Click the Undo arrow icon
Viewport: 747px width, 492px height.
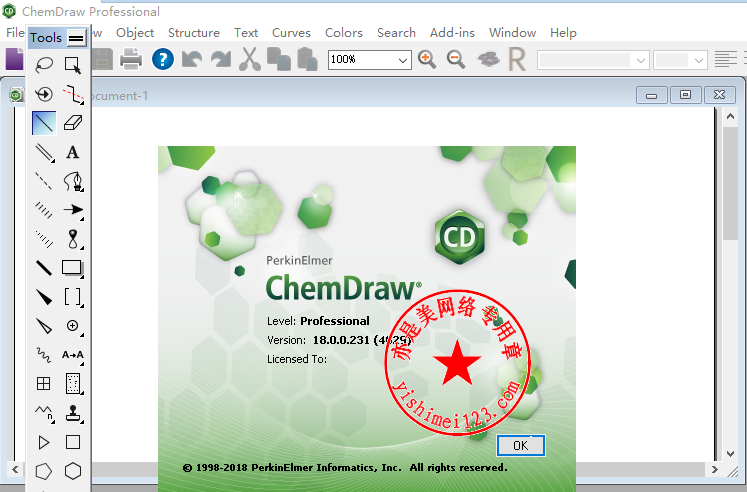click(192, 60)
